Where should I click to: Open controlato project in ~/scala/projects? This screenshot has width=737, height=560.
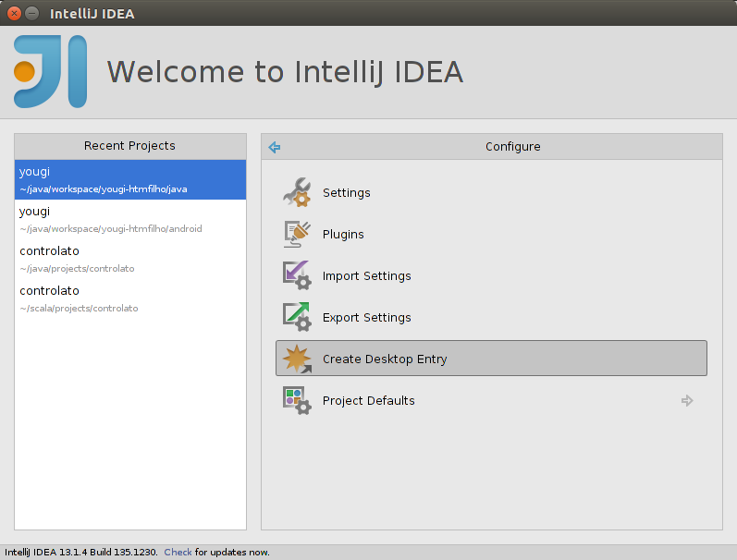(x=130, y=298)
